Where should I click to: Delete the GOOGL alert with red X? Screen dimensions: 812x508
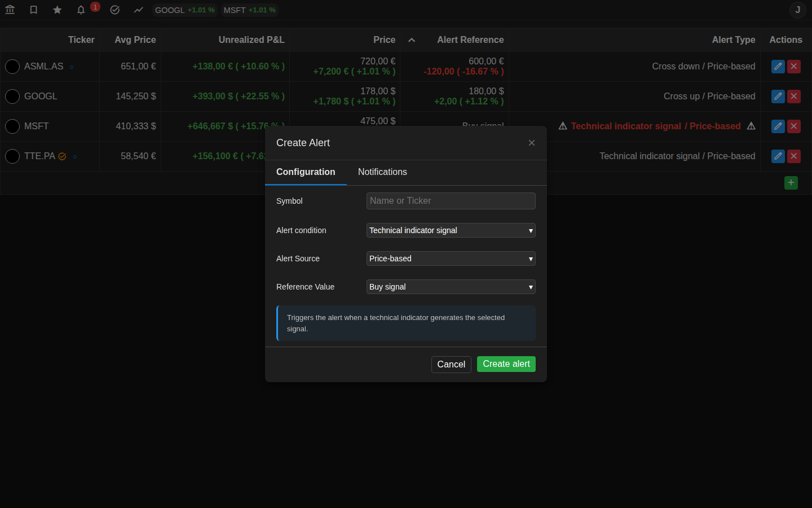pos(794,97)
